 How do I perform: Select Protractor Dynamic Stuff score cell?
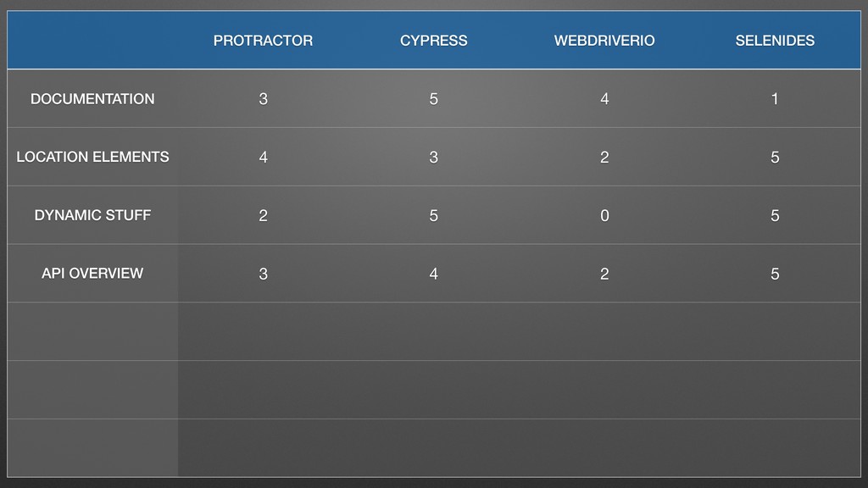(x=263, y=215)
